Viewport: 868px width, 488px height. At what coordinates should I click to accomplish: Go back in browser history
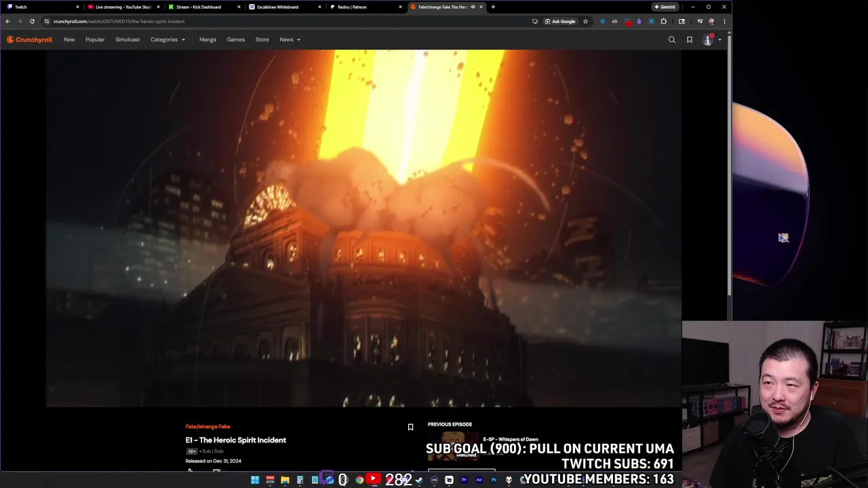[7, 21]
